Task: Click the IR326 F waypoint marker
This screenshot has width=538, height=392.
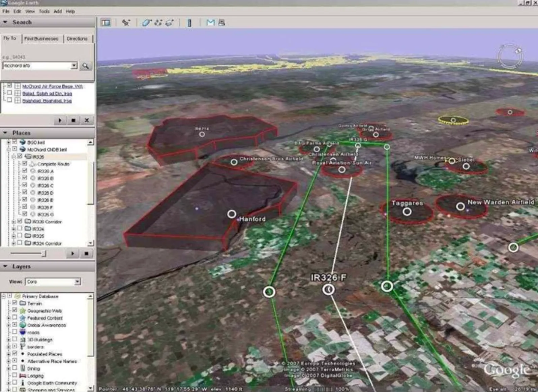Action: (328, 289)
